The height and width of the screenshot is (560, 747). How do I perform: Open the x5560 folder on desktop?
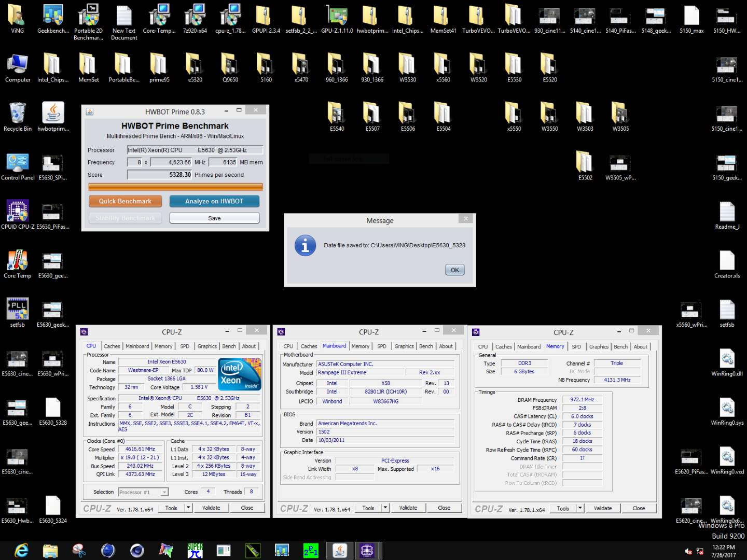click(x=443, y=67)
